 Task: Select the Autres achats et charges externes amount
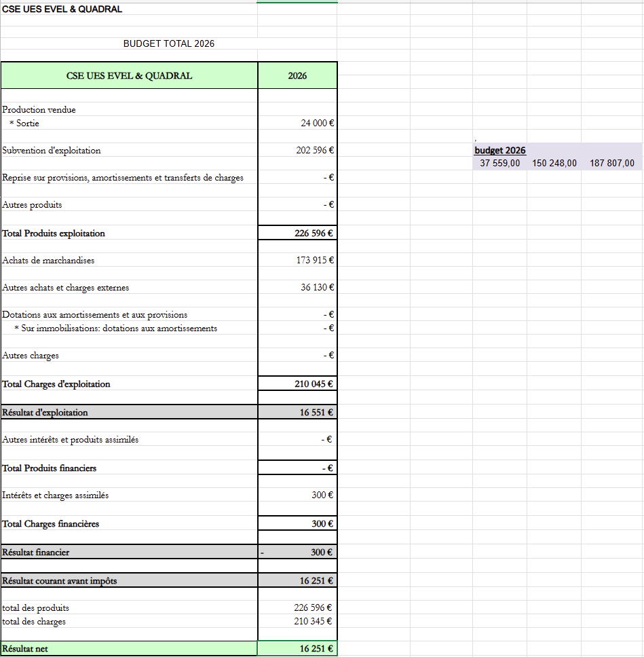pos(317,288)
